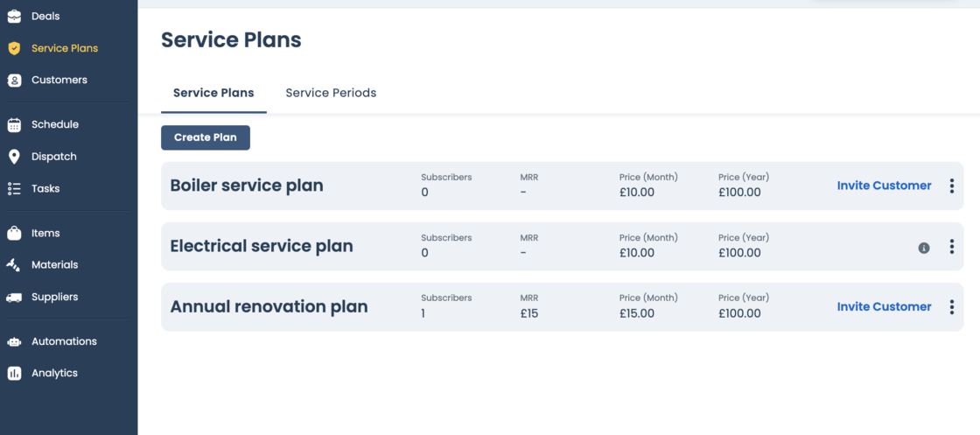This screenshot has width=980, height=435.
Task: Click info icon on Electrical service plan
Action: [x=923, y=248]
